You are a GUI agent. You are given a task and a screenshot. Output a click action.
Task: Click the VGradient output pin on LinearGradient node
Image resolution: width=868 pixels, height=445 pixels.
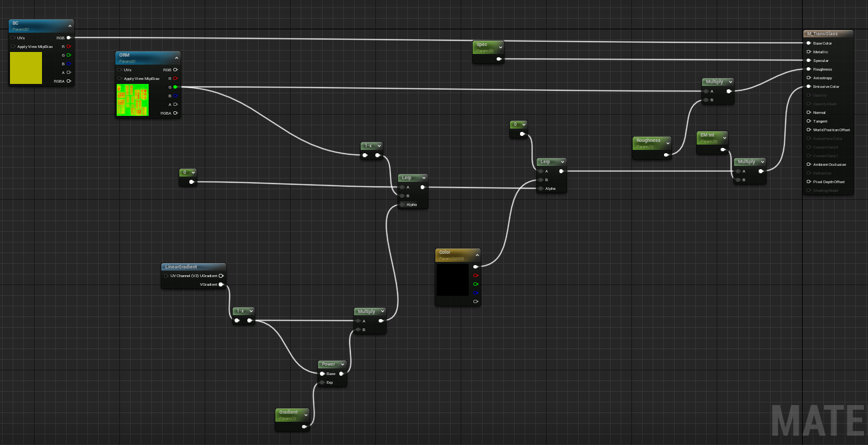coord(221,284)
